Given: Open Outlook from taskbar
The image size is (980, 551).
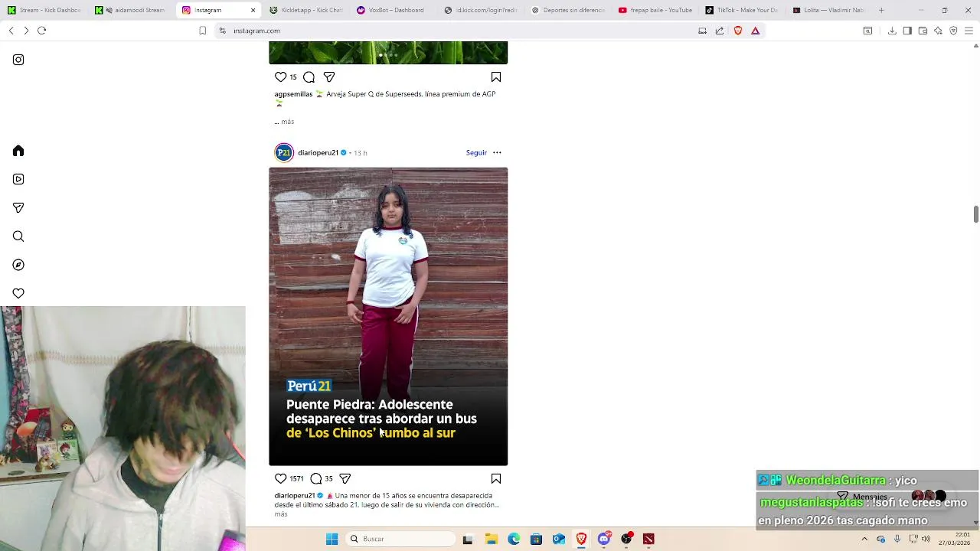Looking at the screenshot, I should (559, 539).
